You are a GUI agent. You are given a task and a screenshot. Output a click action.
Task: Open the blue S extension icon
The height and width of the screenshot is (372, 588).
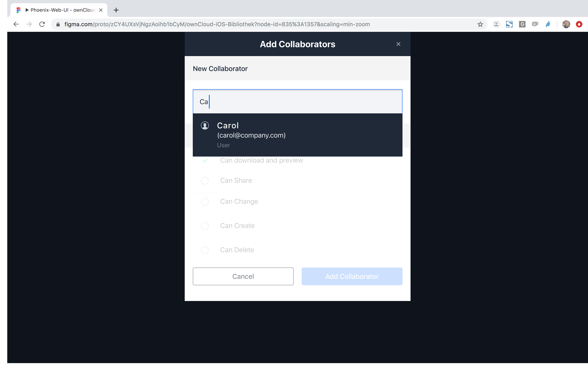(x=509, y=24)
